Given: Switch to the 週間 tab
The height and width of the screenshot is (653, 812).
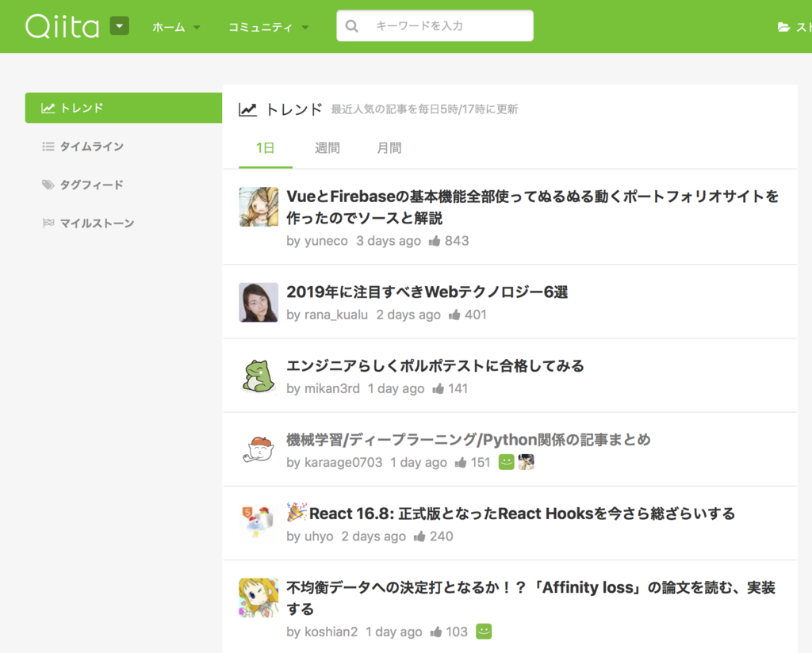Looking at the screenshot, I should point(327,148).
